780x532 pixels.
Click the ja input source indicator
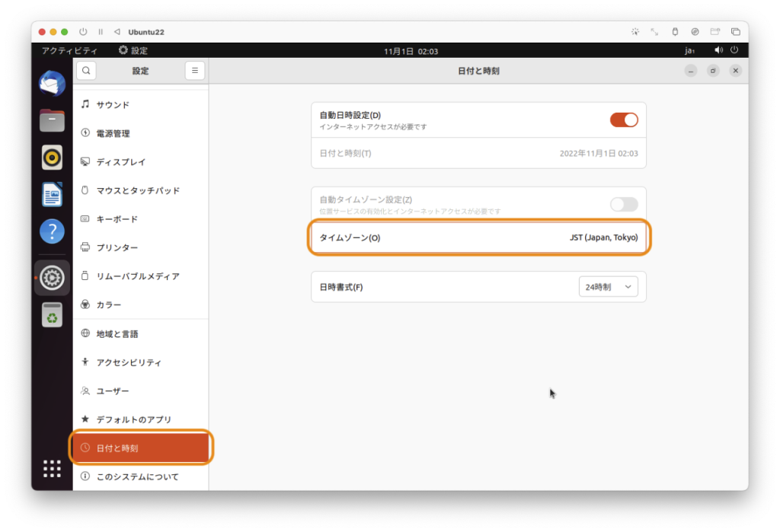(689, 51)
